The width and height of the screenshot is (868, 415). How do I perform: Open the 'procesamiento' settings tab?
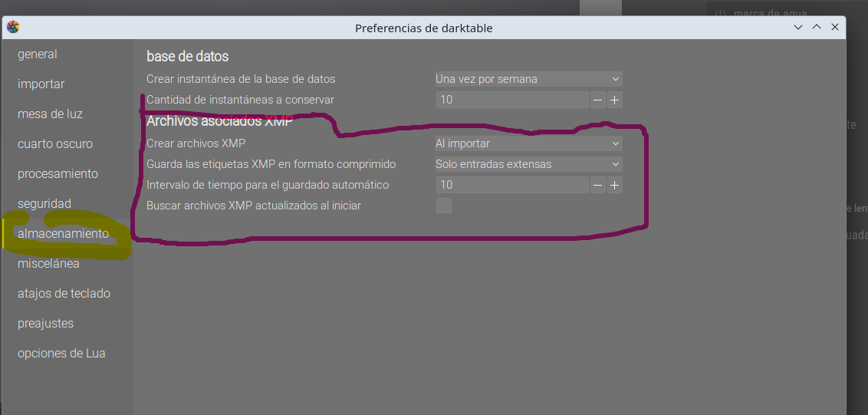58,174
